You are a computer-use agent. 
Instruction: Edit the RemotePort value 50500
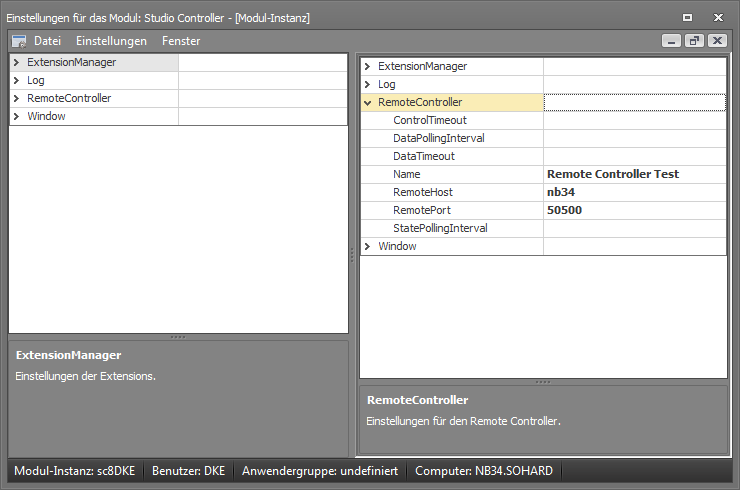coord(635,210)
